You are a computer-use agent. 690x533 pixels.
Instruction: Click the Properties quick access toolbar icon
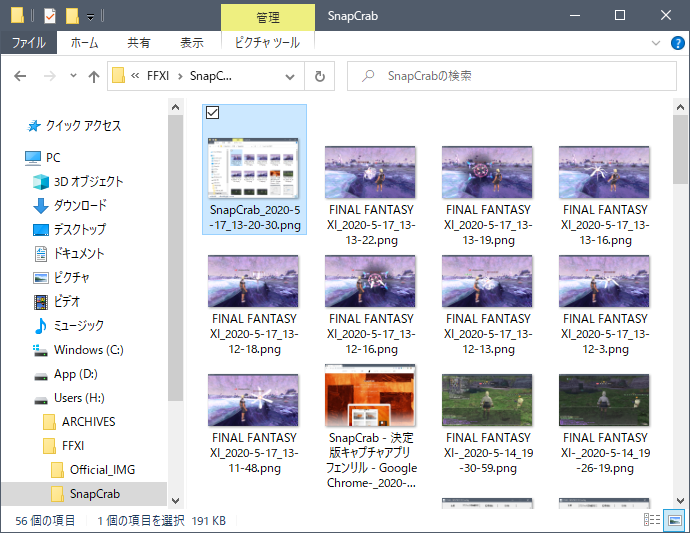[50, 16]
